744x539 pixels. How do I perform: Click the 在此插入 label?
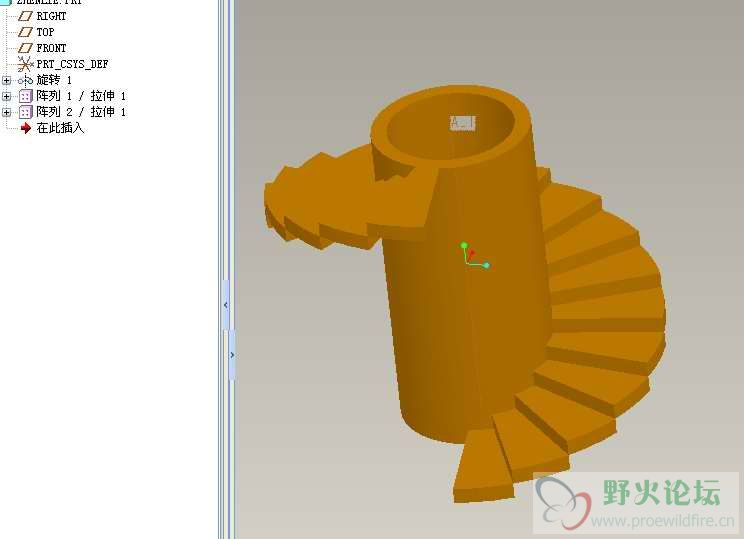pos(60,128)
